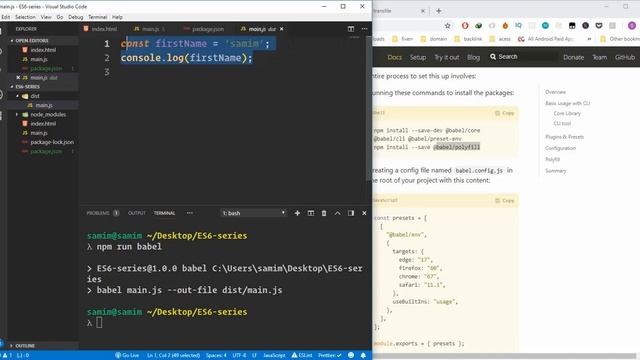Jump to Overview in Babel sidebar
Image resolution: width=640 pixels, height=360 pixels.
tap(556, 92)
